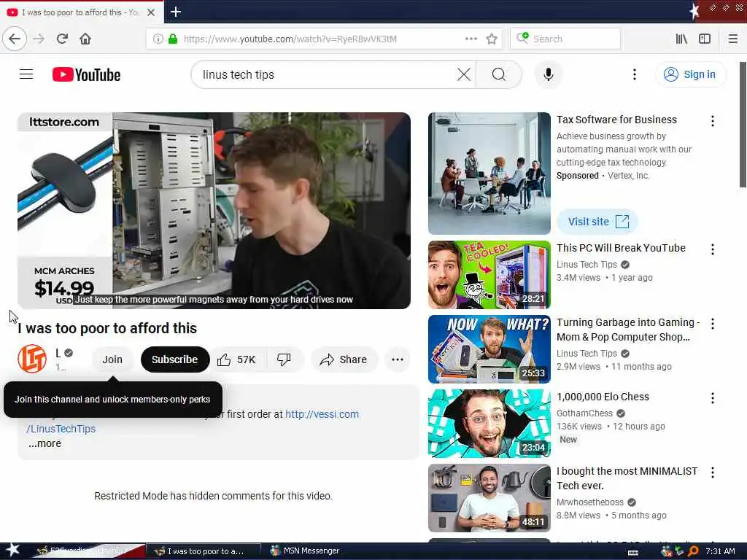747x560 pixels.
Task: Reload the page with the refresh icon
Action: pyautogui.click(x=63, y=39)
